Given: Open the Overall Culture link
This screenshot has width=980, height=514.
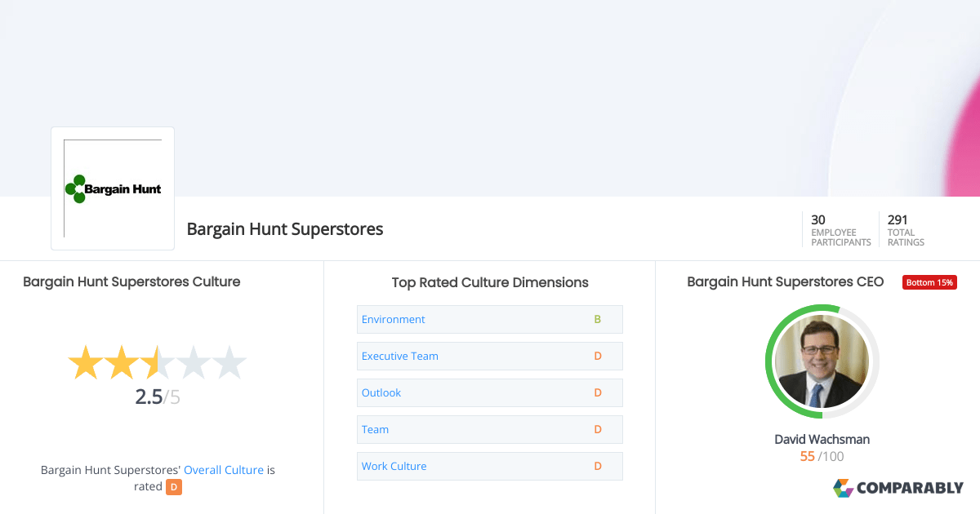Looking at the screenshot, I should [224, 469].
